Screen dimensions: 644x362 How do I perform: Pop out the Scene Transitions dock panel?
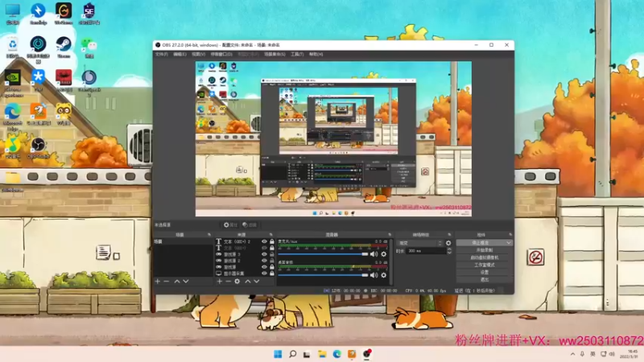(x=449, y=235)
